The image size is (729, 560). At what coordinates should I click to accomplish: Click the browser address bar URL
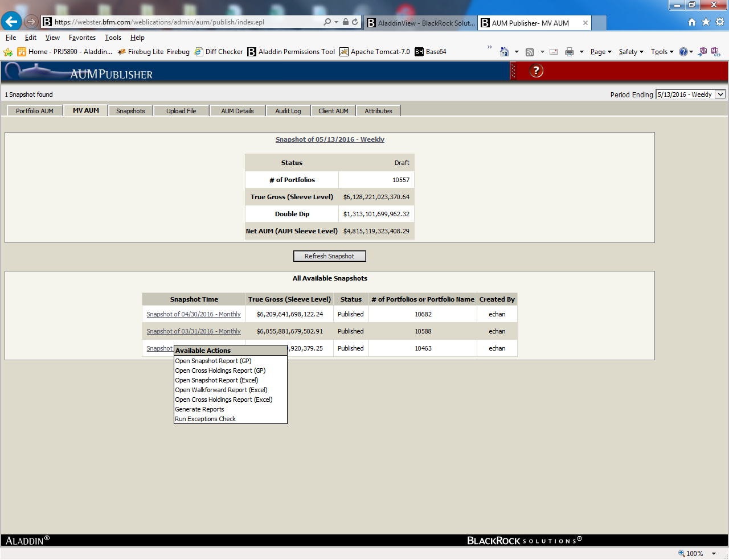(x=159, y=22)
